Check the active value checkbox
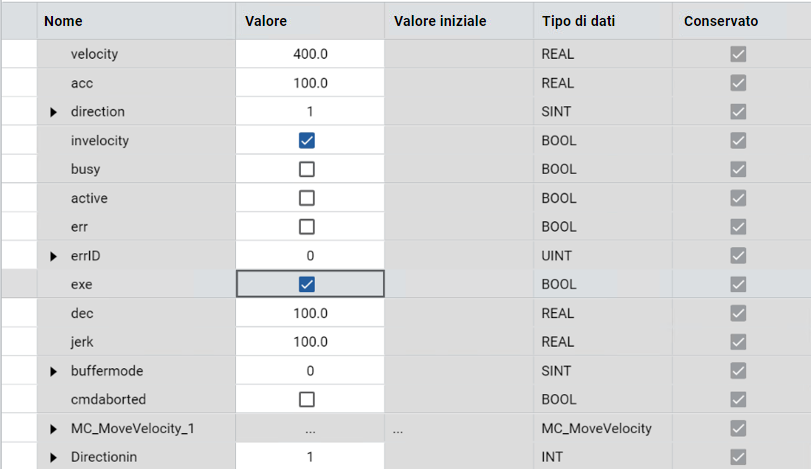 (307, 198)
